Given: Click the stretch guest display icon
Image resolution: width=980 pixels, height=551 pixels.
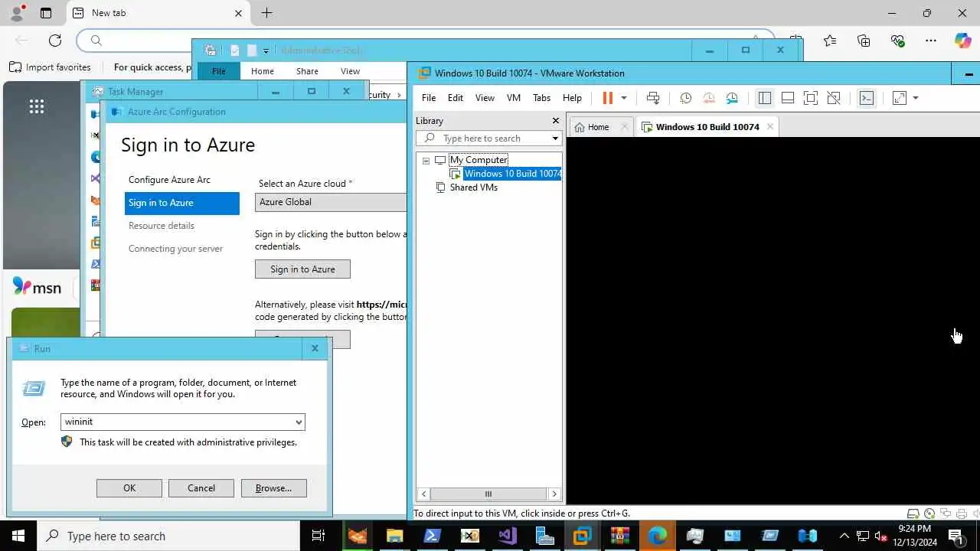Looking at the screenshot, I should coord(900,98).
